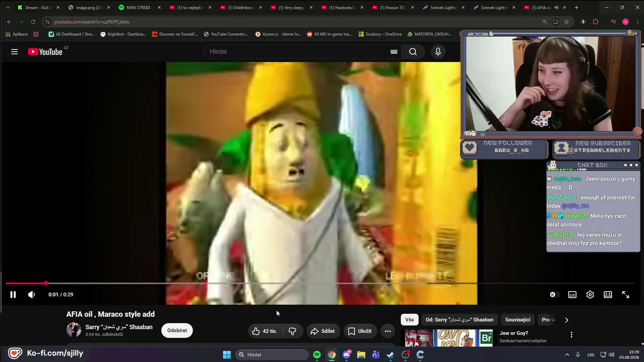
Task: Open the CES keyboard language switcher
Action: pyautogui.click(x=591, y=355)
